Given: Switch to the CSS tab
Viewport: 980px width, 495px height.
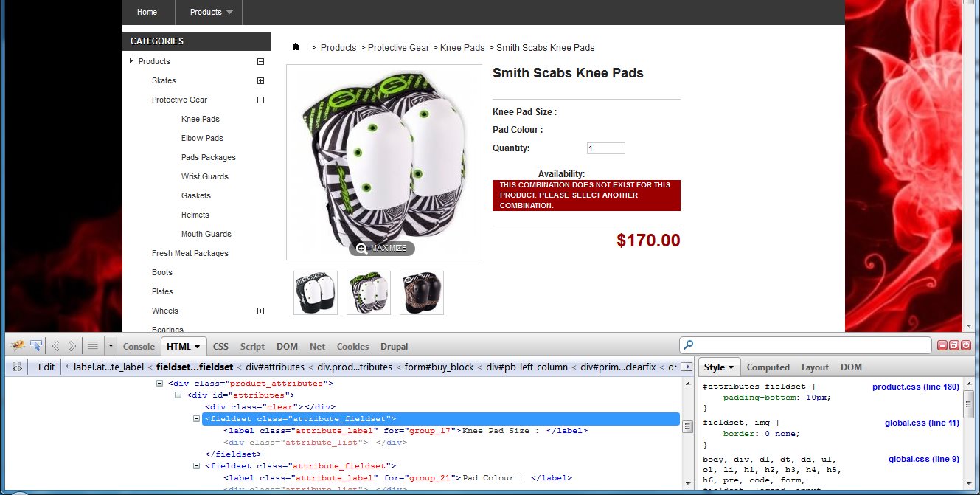Looking at the screenshot, I should (x=220, y=346).
